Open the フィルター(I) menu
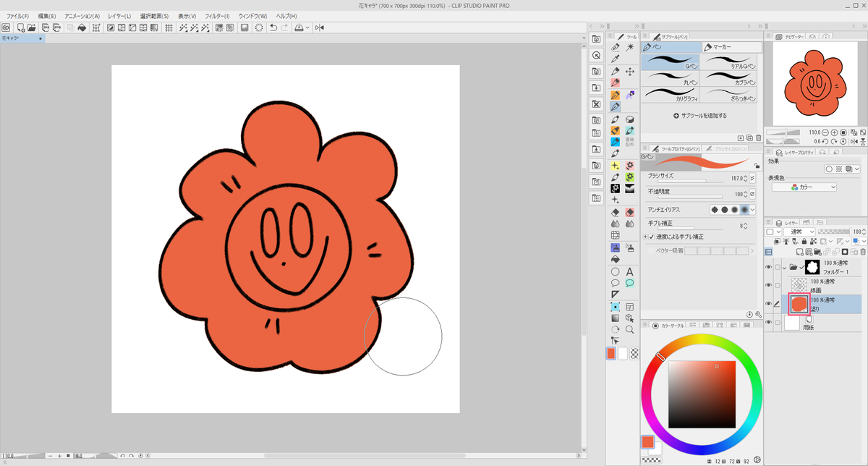Image resolution: width=868 pixels, height=466 pixels. click(x=217, y=15)
